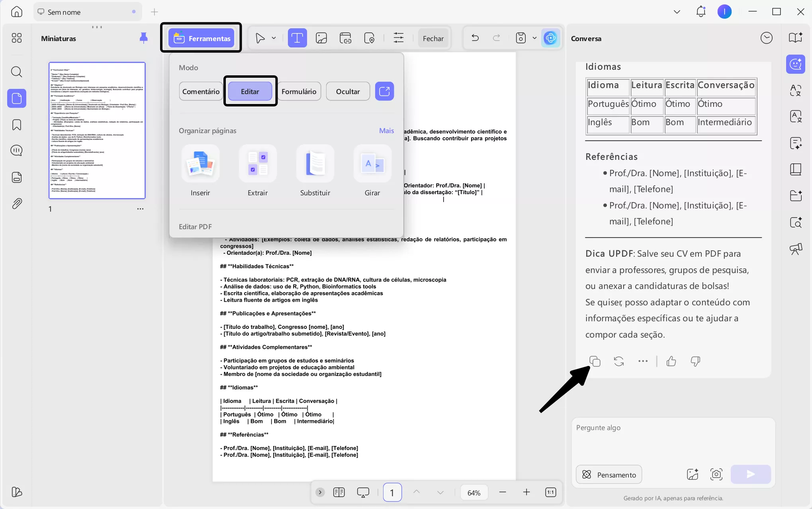
Task: Select the text comment tool in the toolbar
Action: pyautogui.click(x=297, y=38)
